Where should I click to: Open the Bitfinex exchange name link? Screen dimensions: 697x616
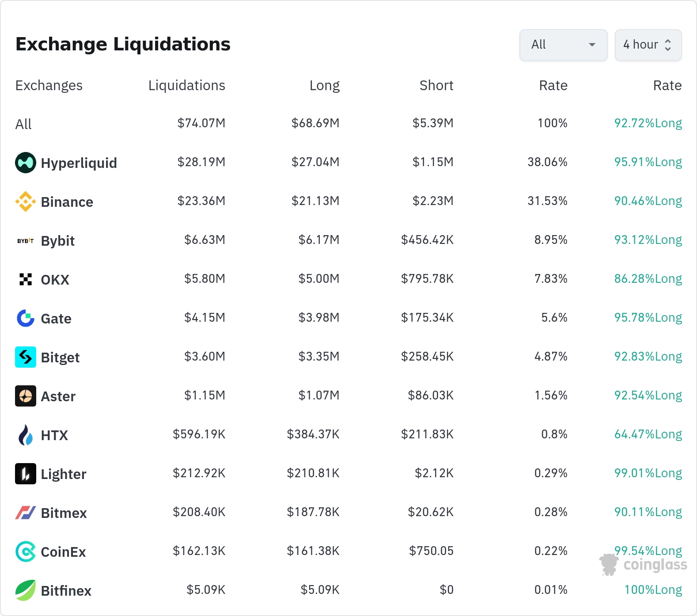[x=66, y=591]
